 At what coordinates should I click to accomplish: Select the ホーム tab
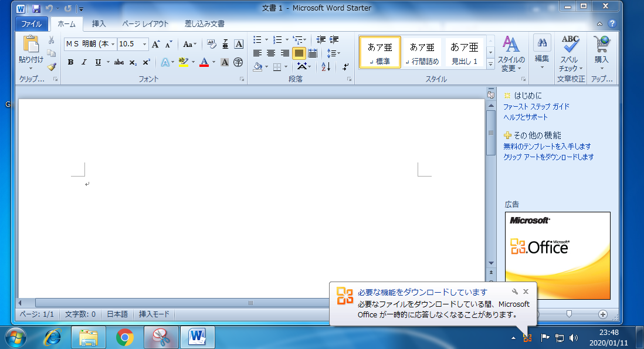(66, 24)
